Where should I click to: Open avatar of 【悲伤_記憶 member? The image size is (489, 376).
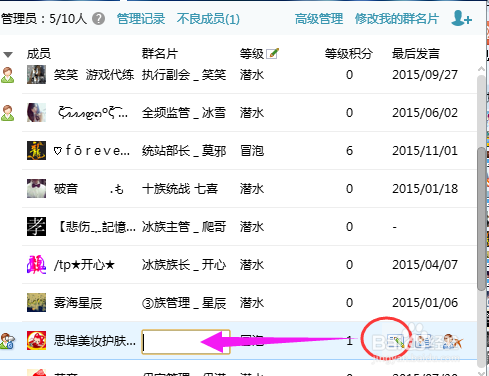tap(36, 227)
